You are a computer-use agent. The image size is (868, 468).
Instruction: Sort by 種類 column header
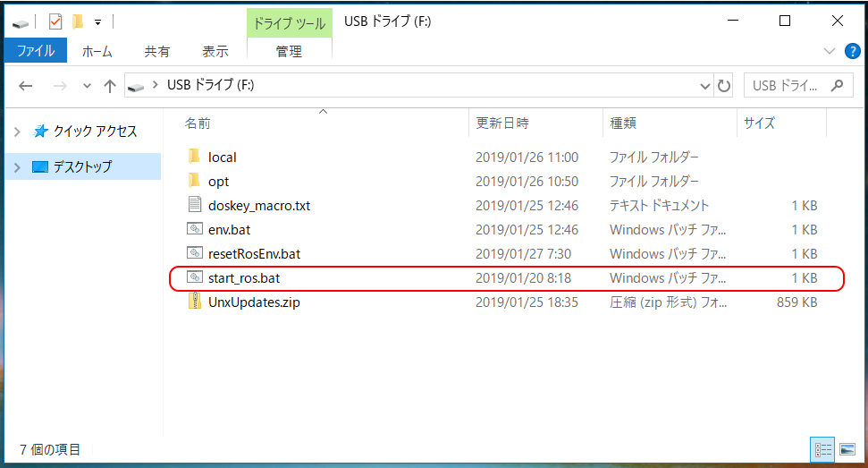[623, 123]
